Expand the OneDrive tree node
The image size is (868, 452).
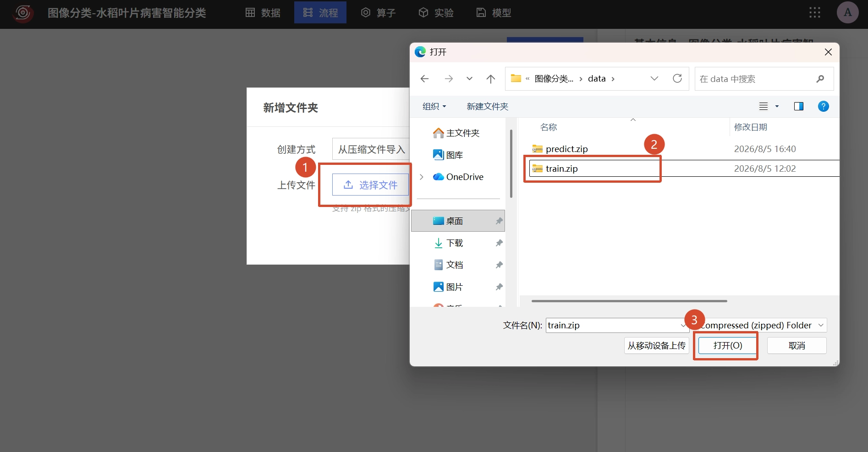click(x=422, y=177)
